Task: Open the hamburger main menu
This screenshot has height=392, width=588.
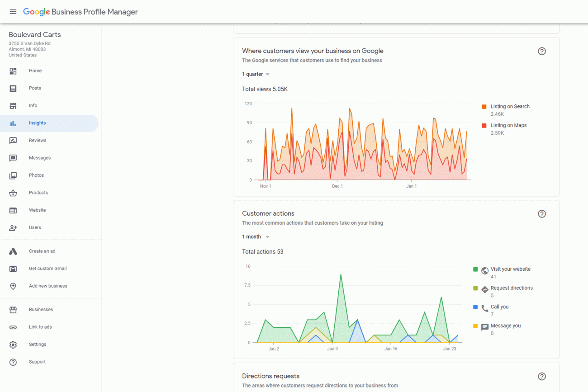Action: [13, 12]
